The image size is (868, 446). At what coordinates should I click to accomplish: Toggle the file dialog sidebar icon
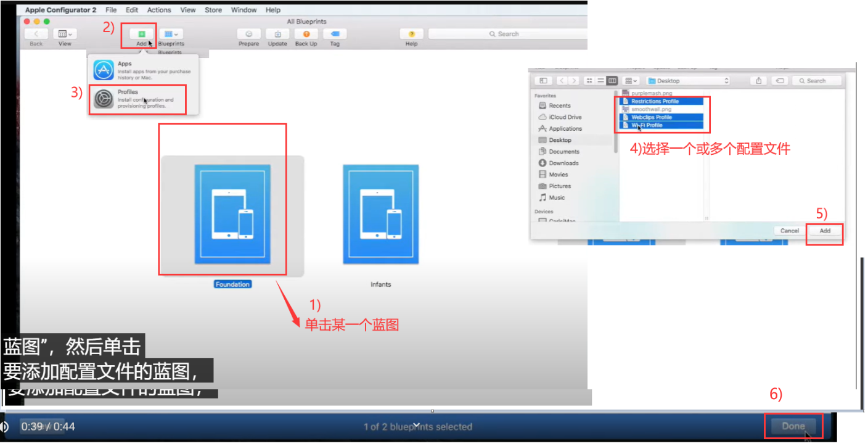pos(543,81)
